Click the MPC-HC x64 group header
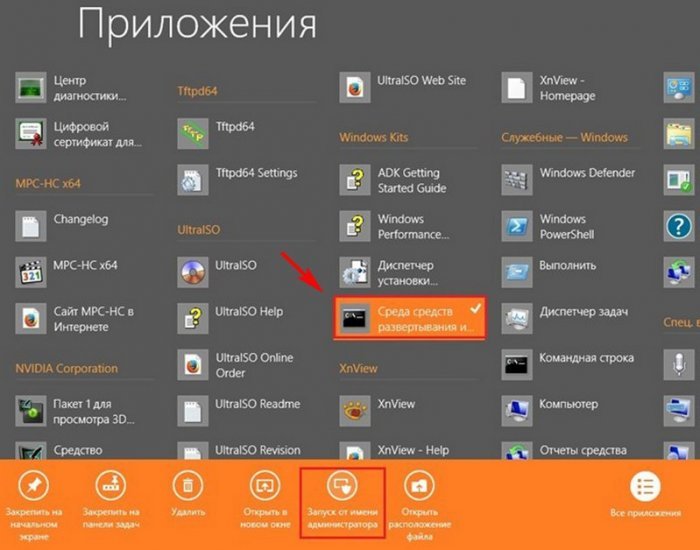Screen dimensions: 700x550 point(48,183)
